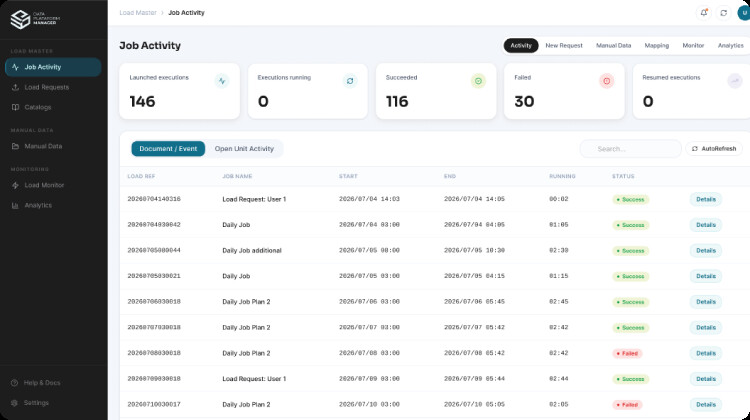This screenshot has height=420, width=750.
Task: Click the refresh icon in top bar
Action: click(x=724, y=13)
